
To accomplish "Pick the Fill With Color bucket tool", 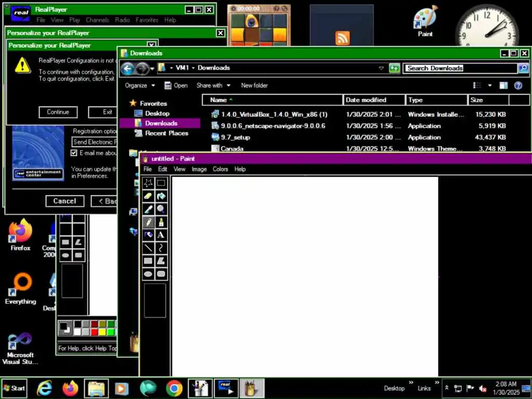I will coord(161,196).
